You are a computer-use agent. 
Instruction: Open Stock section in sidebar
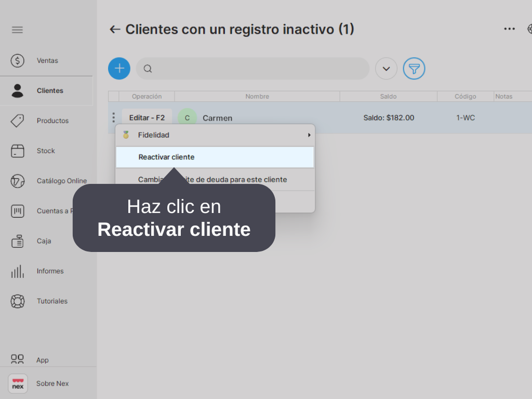coord(46,151)
